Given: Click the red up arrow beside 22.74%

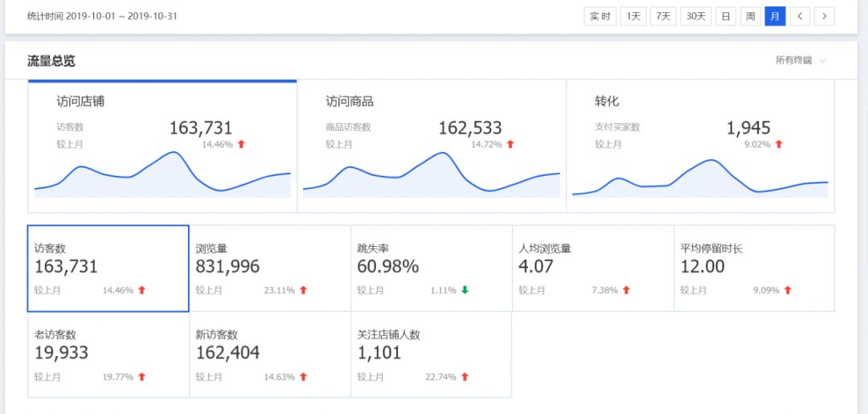Looking at the screenshot, I should pos(465,377).
